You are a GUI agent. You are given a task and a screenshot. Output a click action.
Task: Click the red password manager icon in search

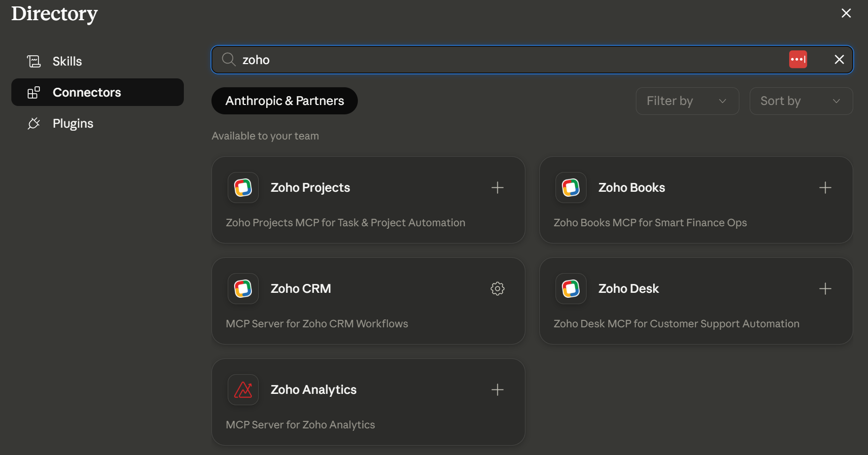tap(798, 60)
